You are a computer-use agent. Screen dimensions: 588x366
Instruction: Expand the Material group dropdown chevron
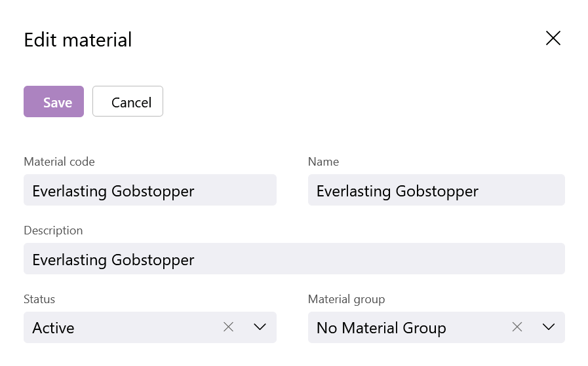pos(549,327)
